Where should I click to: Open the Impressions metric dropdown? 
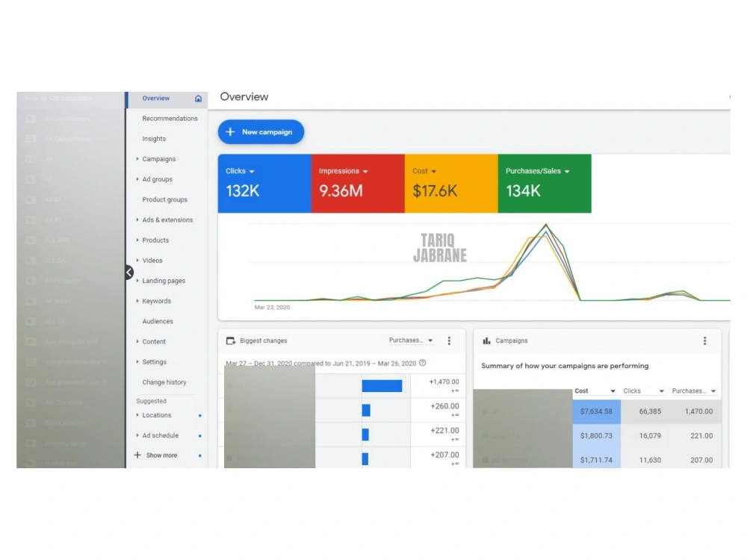coord(365,172)
